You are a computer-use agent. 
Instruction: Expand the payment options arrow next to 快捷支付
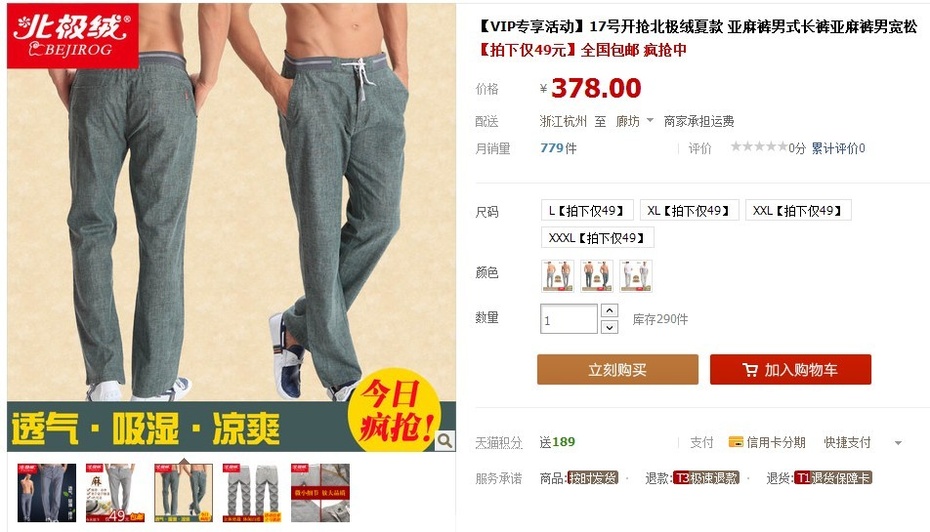click(x=898, y=443)
